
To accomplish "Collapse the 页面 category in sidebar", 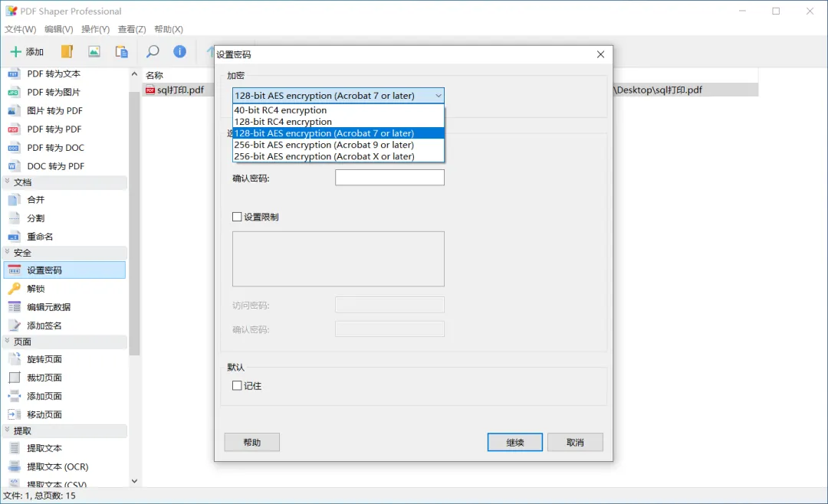I will 8,341.
